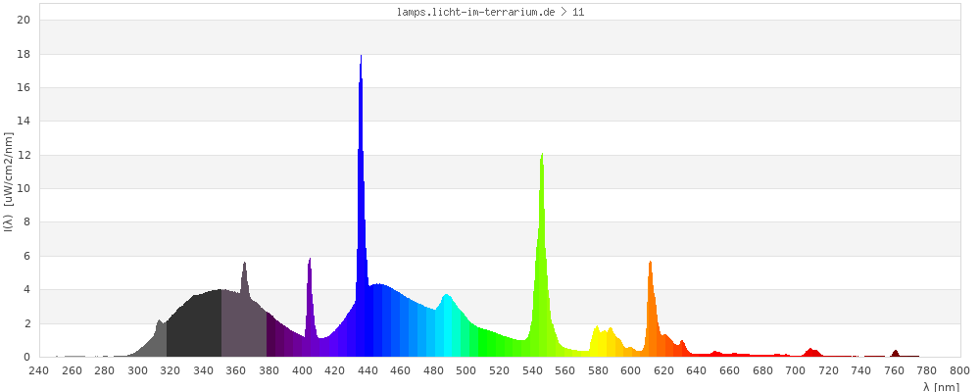Screen dimensions: 980x392
Task: Click the small red peak near 708 nm
Action: 811,353
